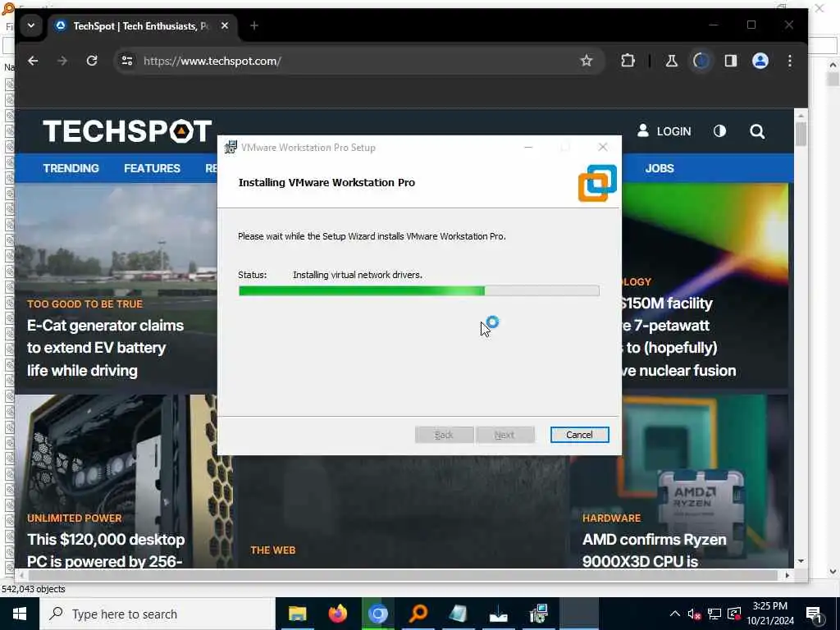The width and height of the screenshot is (840, 630).
Task: Bookmark this page with the star icon
Action: [x=587, y=61]
